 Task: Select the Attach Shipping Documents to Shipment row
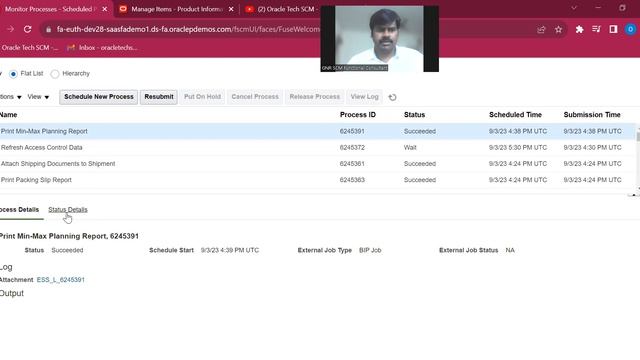pos(318,164)
